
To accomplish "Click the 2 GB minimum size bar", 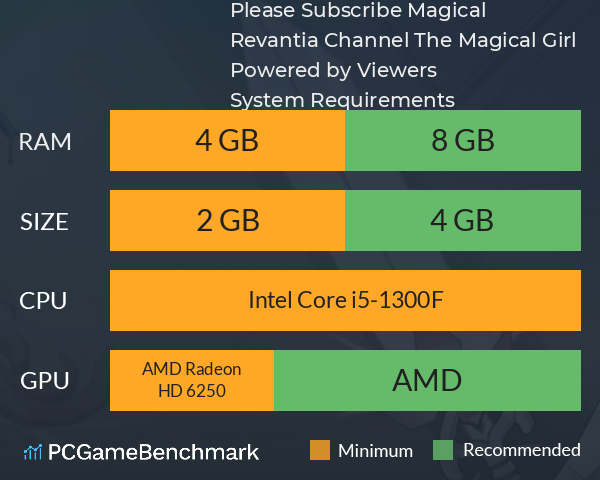I will point(227,220).
